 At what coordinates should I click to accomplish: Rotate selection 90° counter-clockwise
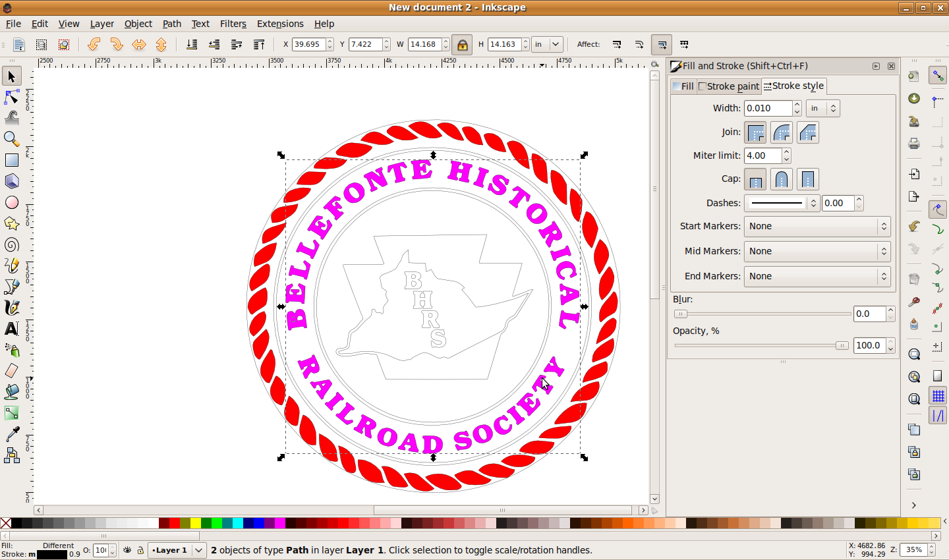[94, 44]
